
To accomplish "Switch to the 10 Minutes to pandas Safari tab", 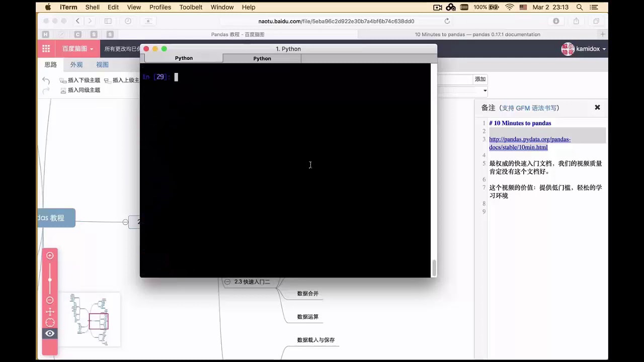I will tap(477, 34).
